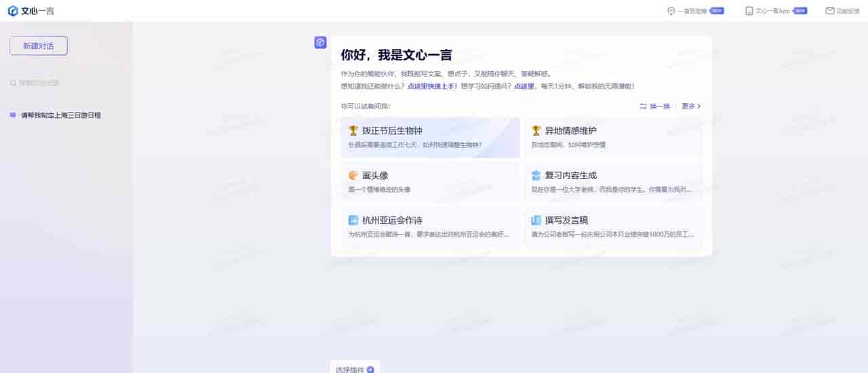Click the phone icon next to 文心一言App
The width and height of the screenshot is (868, 373).
pos(749,11)
